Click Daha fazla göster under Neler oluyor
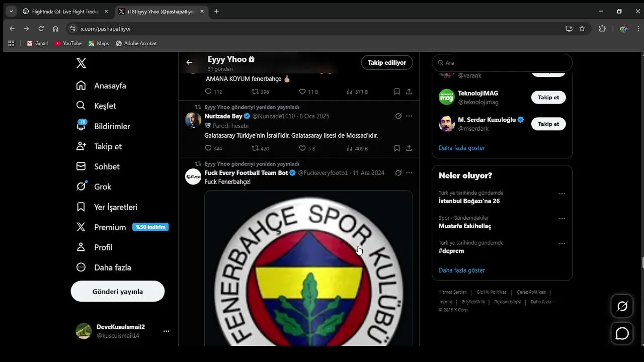644x362 pixels. pyautogui.click(x=462, y=270)
